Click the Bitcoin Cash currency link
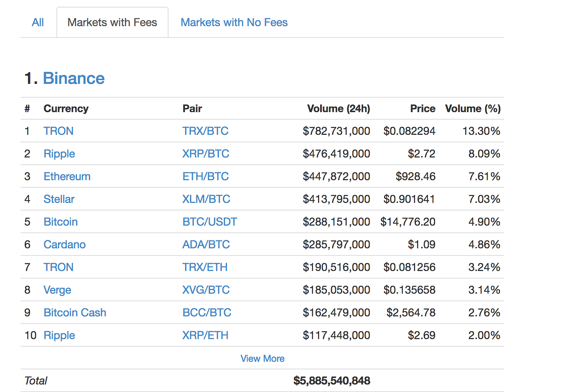 pos(75,312)
